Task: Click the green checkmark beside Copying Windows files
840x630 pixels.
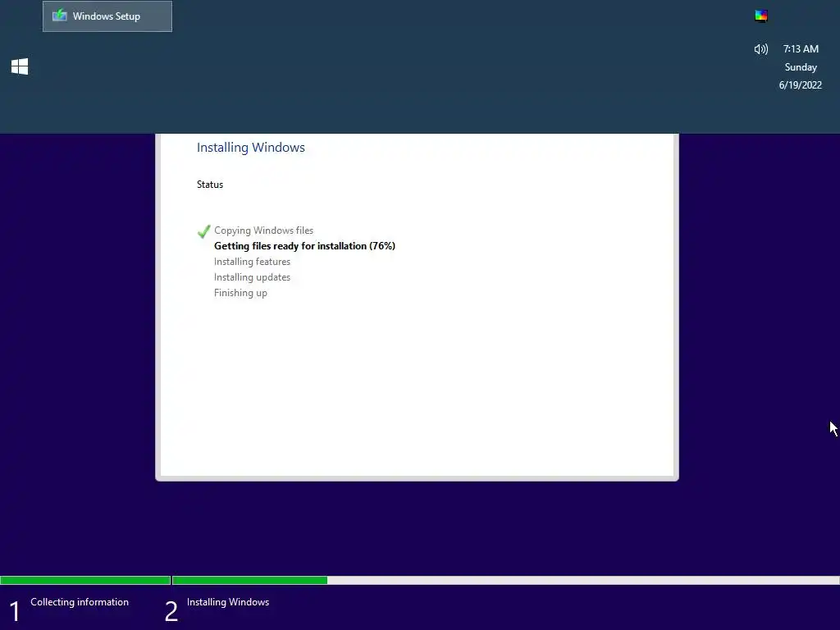Action: point(203,231)
